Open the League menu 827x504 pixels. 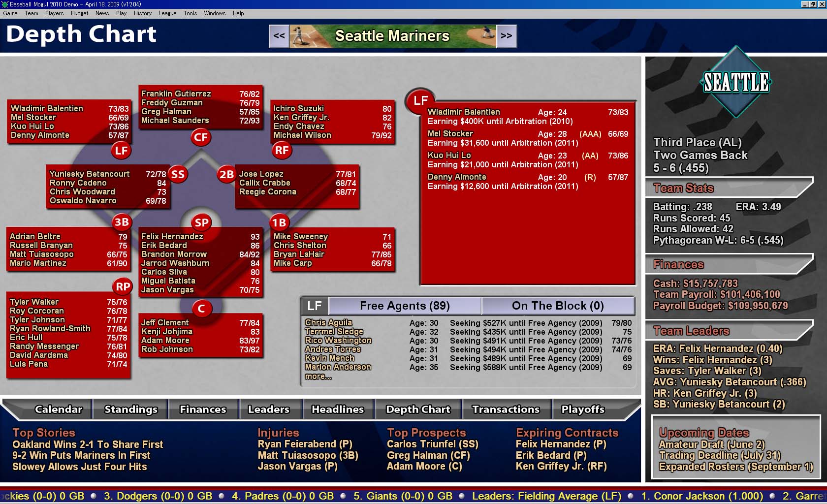(168, 13)
